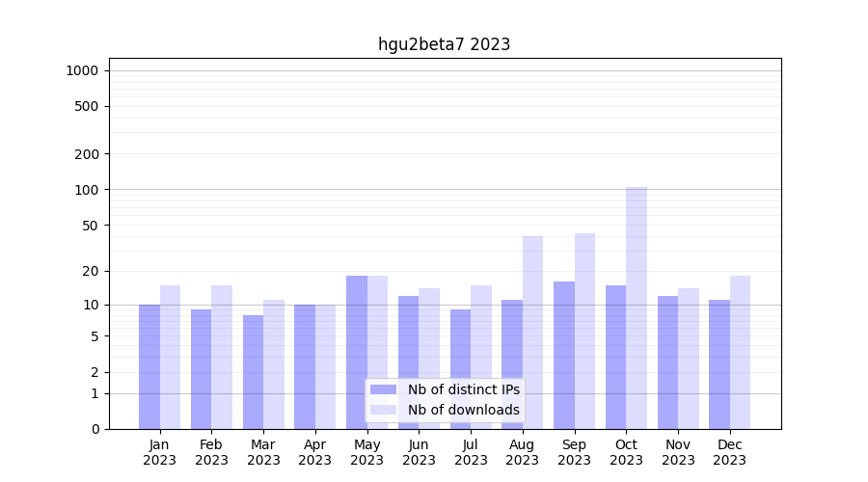The width and height of the screenshot is (868, 482).
Task: Select the Feb 2023 downloads bar
Action: (x=222, y=357)
